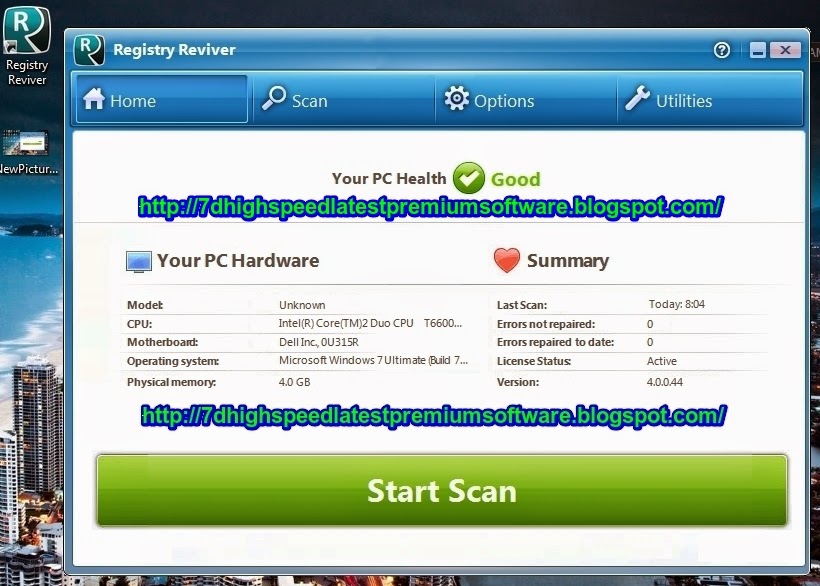Viewport: 820px width, 586px height.
Task: Click the License Status value 'Active'
Action: coord(662,361)
